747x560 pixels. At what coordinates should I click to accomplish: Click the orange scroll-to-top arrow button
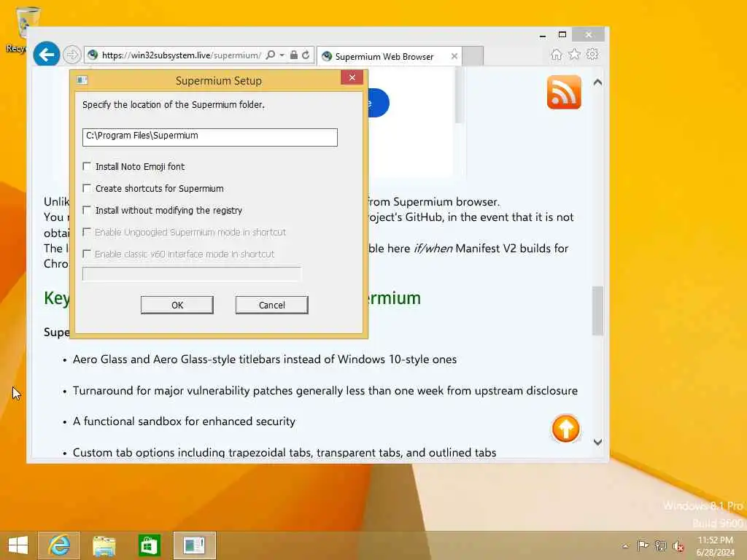click(565, 429)
